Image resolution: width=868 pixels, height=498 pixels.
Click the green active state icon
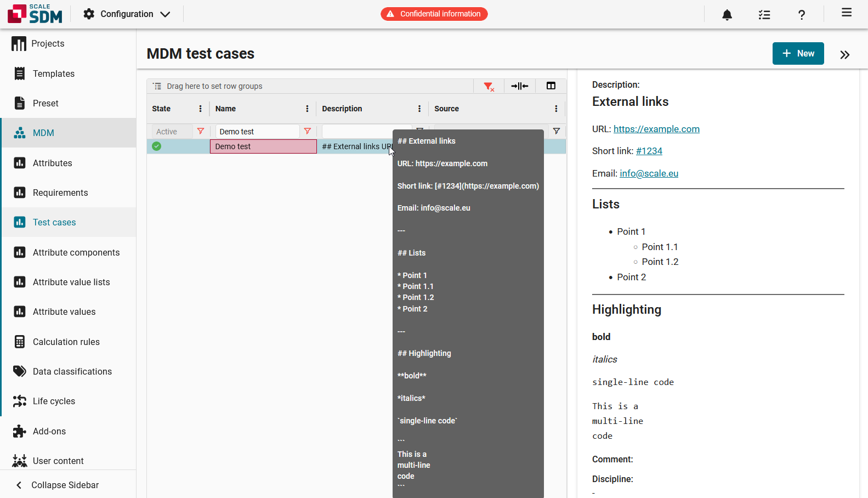[x=157, y=146]
